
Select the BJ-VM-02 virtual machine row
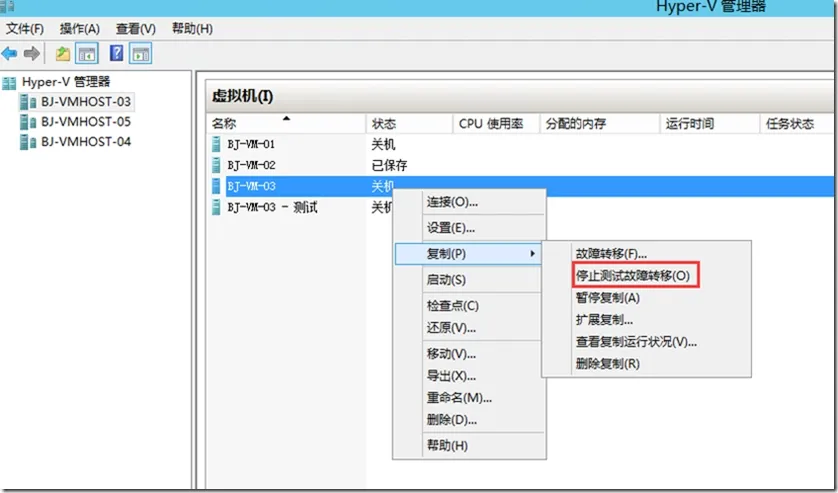point(520,165)
